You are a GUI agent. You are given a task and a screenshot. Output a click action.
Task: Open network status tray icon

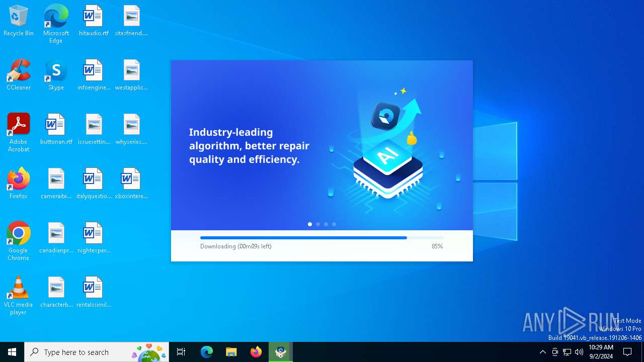(567, 352)
